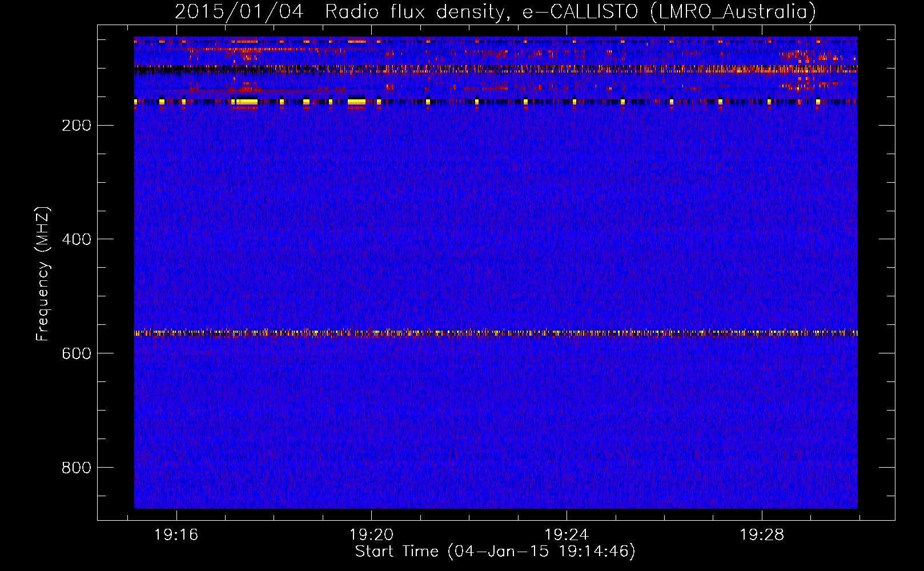The height and width of the screenshot is (571, 924).
Task: Click the LMRO_Australia station name in title
Action: tap(733, 12)
